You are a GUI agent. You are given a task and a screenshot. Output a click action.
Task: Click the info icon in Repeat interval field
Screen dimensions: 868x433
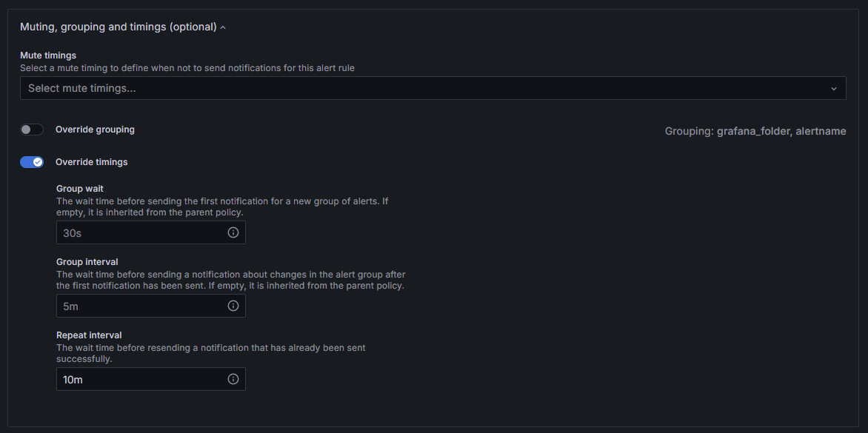[233, 379]
